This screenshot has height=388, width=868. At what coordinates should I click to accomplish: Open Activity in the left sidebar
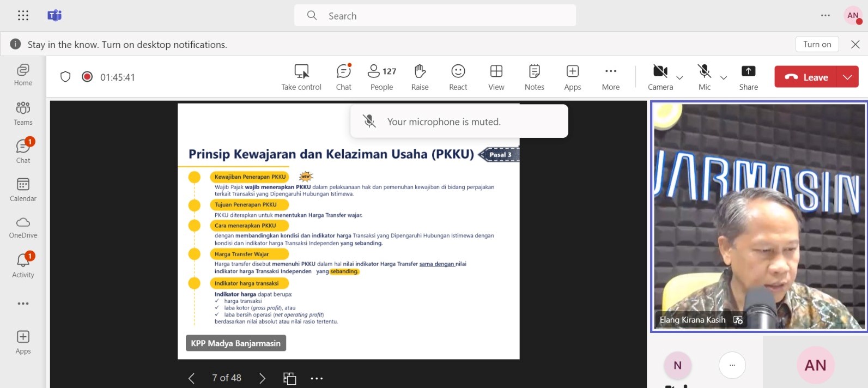[23, 265]
